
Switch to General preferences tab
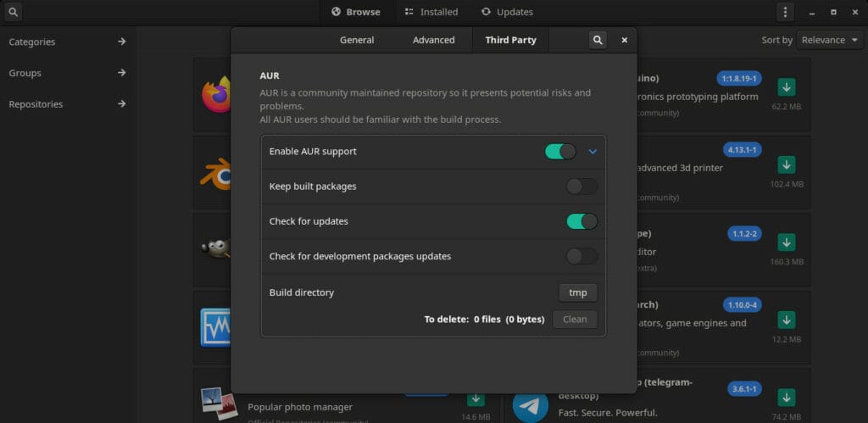pos(357,40)
